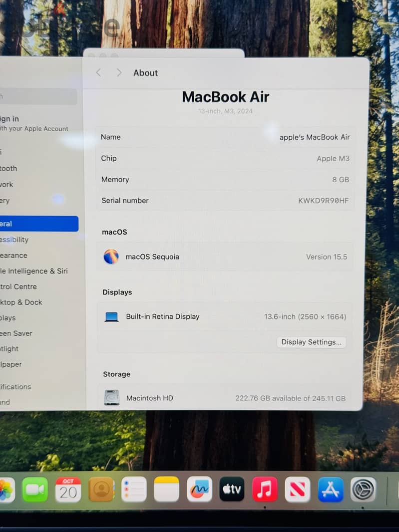Open Apple Intelligence & Siri settings

point(34,271)
